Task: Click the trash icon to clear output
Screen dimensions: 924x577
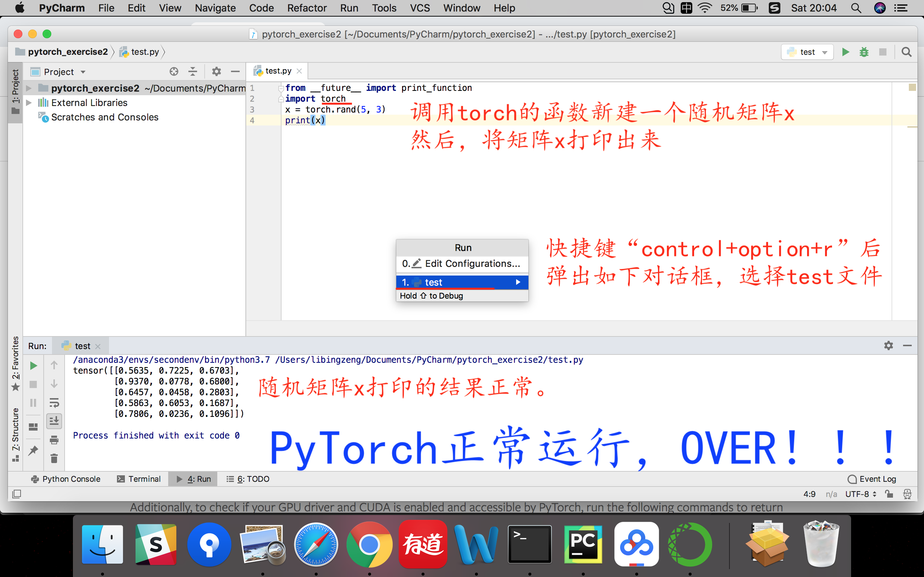Action: pos(54,458)
